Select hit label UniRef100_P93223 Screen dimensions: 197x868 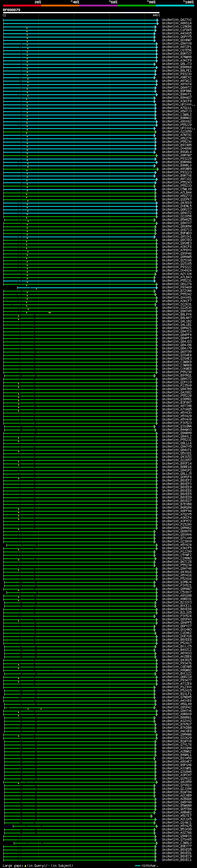coord(177,172)
